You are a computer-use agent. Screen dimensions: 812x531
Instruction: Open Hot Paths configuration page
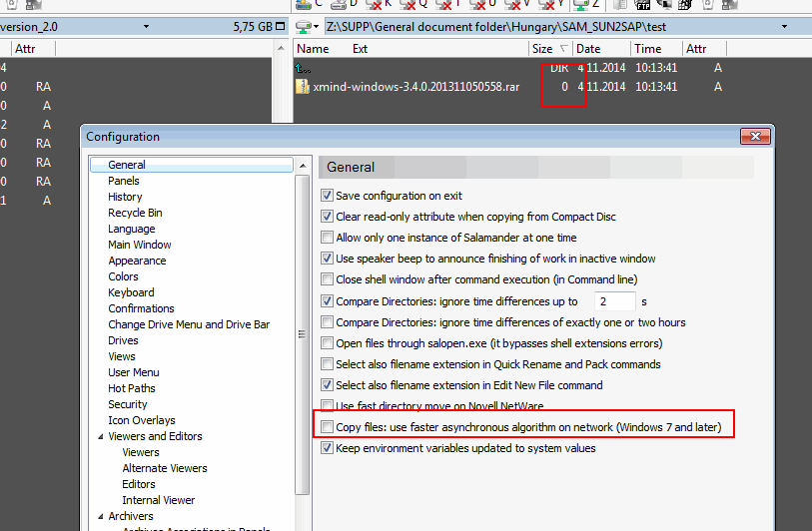click(132, 388)
